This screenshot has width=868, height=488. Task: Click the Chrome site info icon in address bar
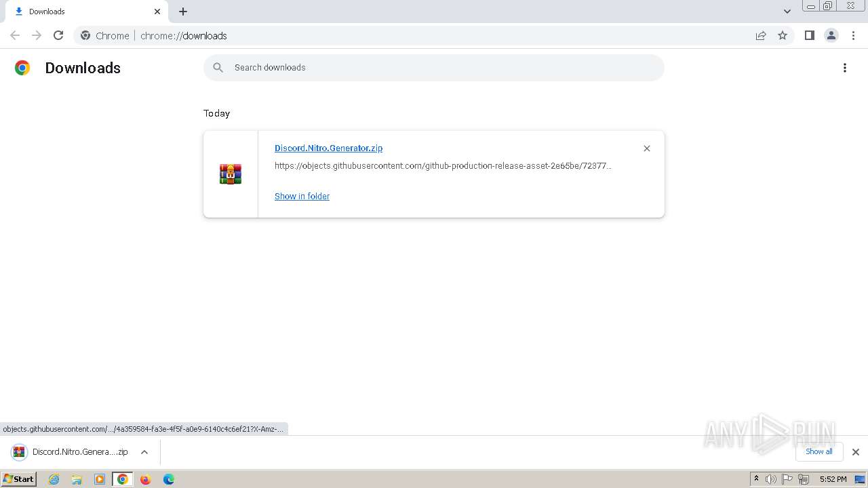click(x=85, y=35)
